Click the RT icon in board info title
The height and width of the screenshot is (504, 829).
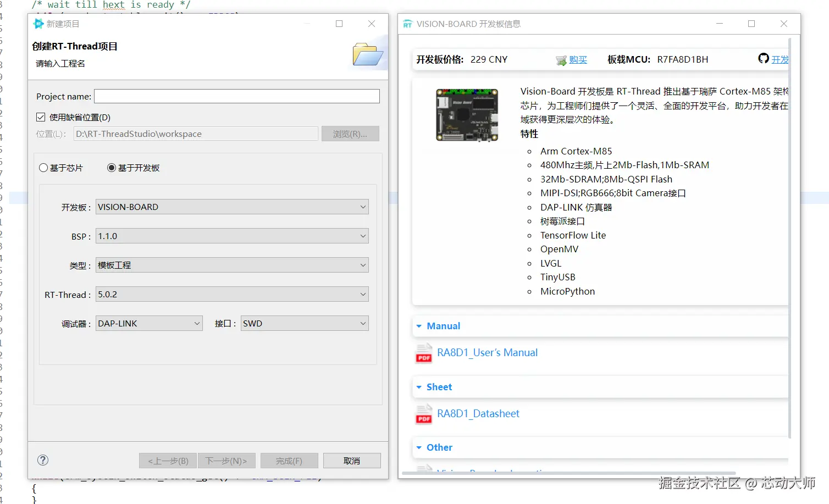(x=407, y=24)
